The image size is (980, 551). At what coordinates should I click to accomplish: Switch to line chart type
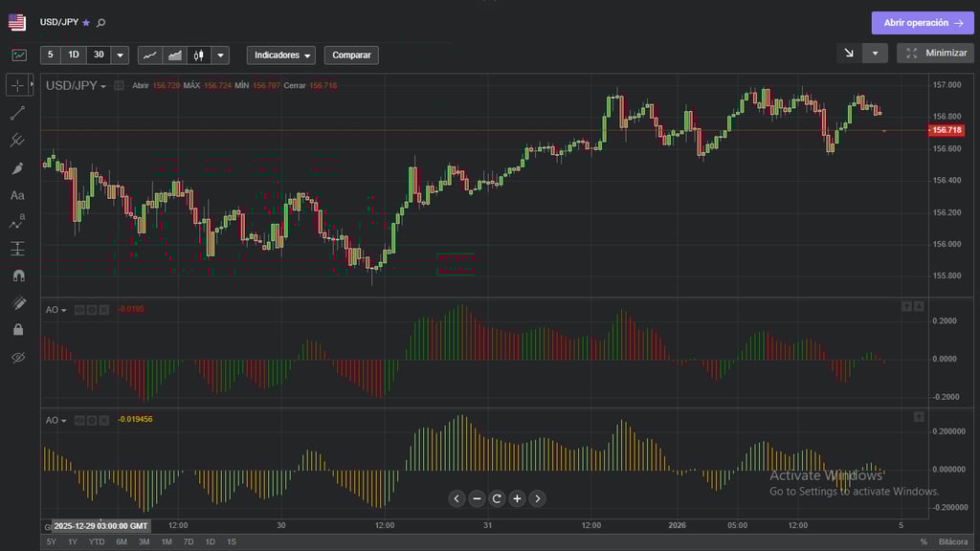pyautogui.click(x=150, y=55)
